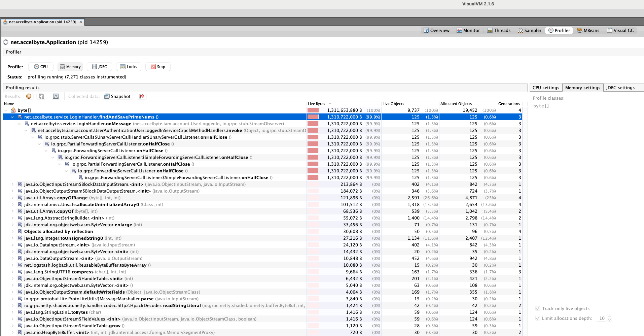Click the HandleTable.grow row icon
Screen dimensions: 644x336
coord(20,326)
